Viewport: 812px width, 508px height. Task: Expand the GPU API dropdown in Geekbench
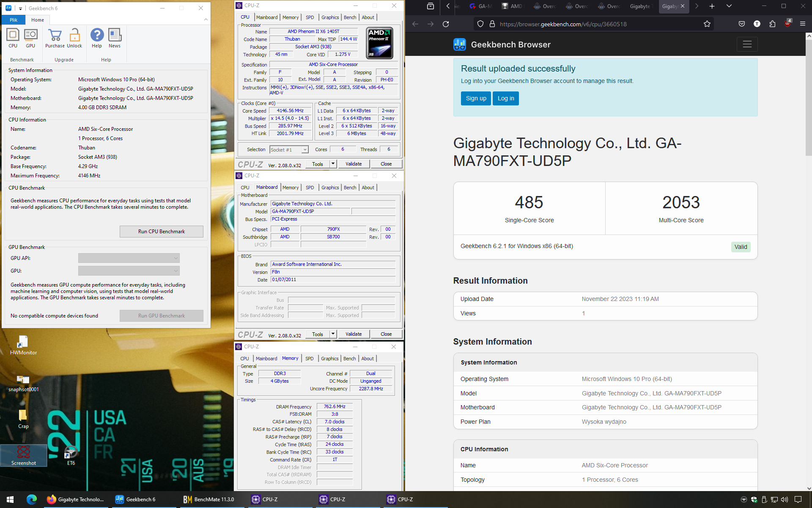click(129, 258)
